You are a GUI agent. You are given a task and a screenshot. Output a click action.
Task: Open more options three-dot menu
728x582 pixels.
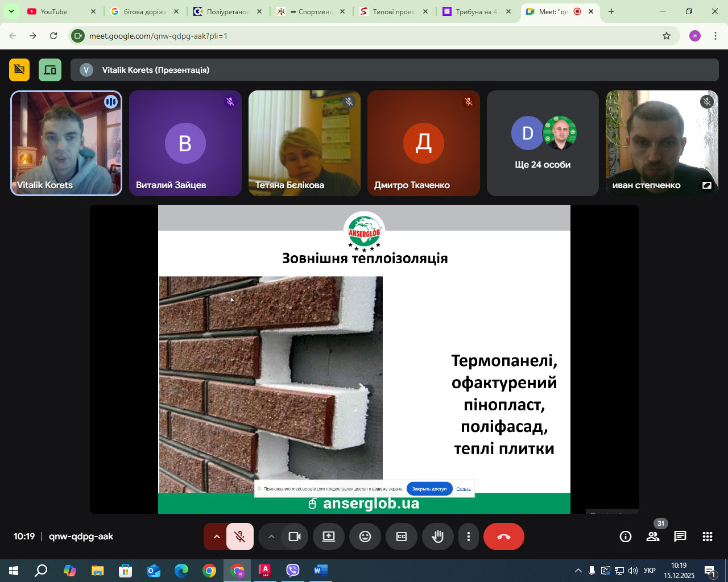click(469, 537)
